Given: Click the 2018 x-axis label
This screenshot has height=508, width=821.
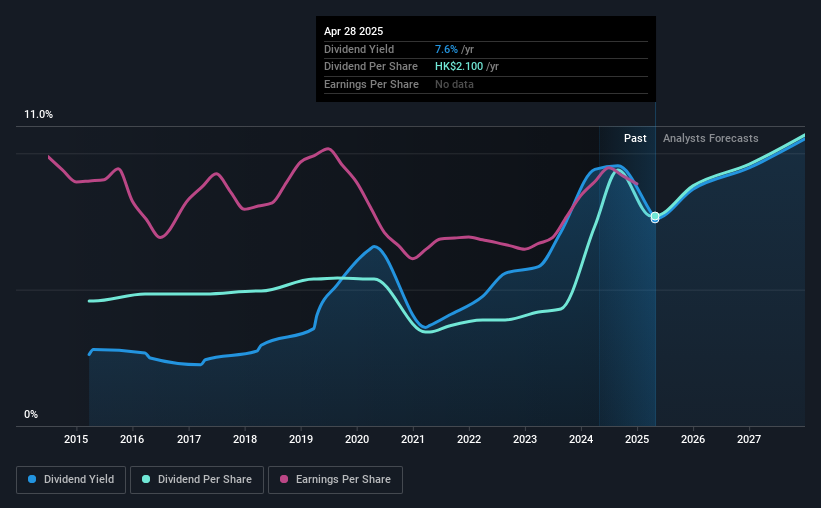Looking at the screenshot, I should 245,439.
